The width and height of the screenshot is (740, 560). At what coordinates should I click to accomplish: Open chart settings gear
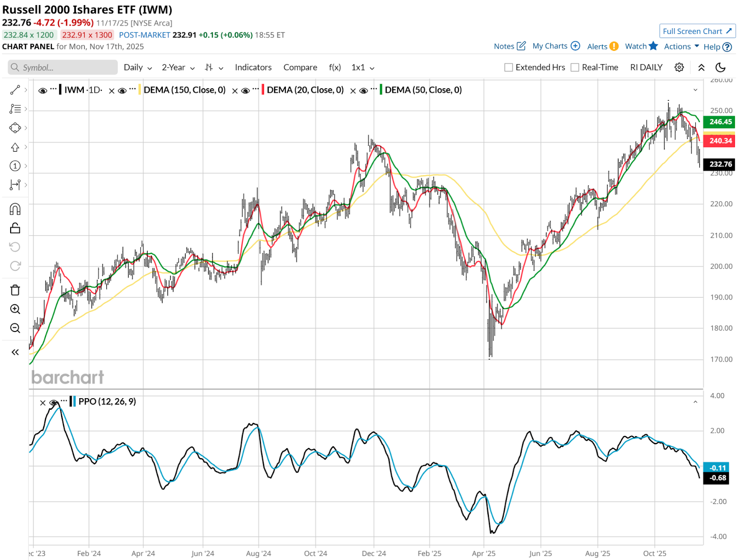click(x=679, y=68)
